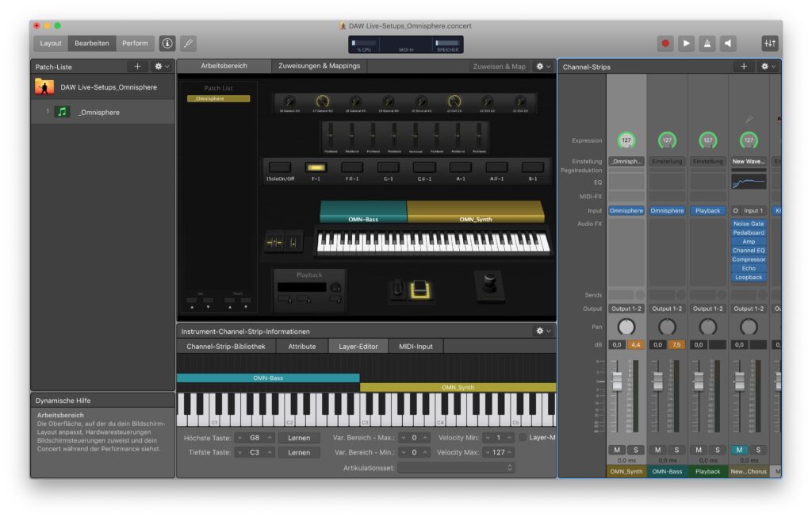The image size is (812, 518).
Task: Solo the New Wave Chorus channel
Action: [x=759, y=450]
